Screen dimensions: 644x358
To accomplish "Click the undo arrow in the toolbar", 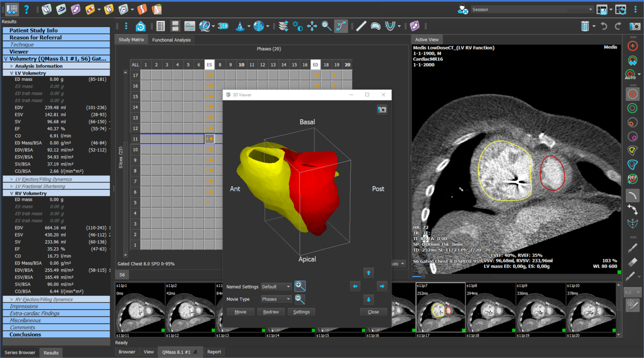I will pyautogui.click(x=604, y=26).
